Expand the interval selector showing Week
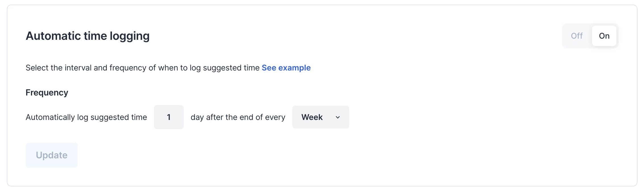644x191 pixels. point(320,117)
